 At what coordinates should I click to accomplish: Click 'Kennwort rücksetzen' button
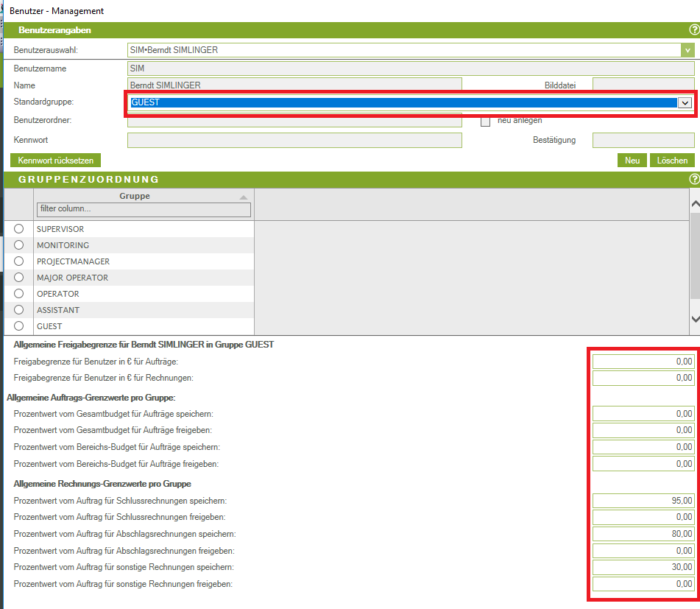click(x=55, y=161)
